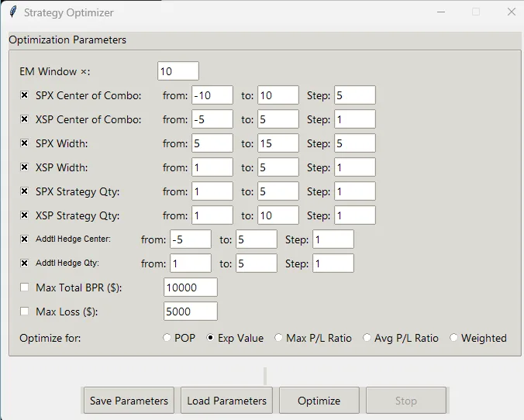Choose Avg P/L Ratio option
Viewport: 524px width, 420px height.
(367, 338)
